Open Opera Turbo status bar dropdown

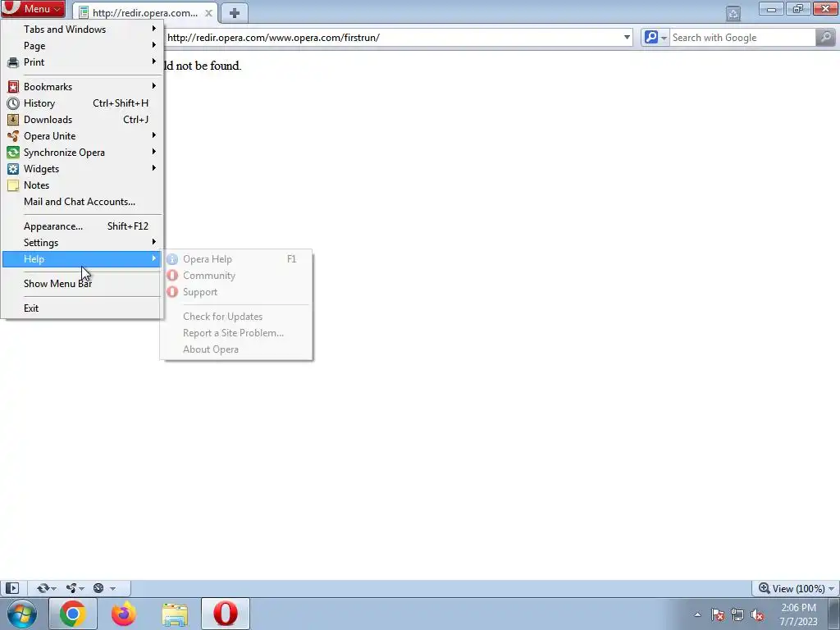pyautogui.click(x=112, y=589)
